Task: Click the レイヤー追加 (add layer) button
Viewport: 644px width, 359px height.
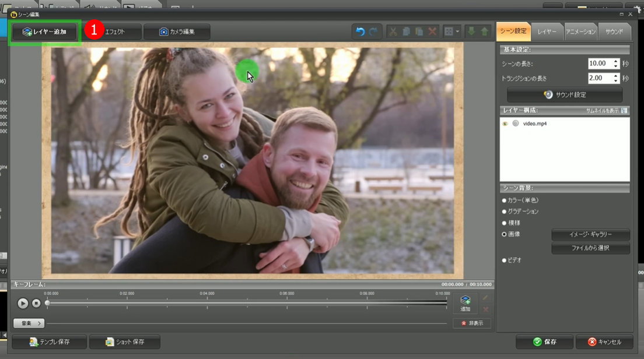Action: (x=44, y=32)
